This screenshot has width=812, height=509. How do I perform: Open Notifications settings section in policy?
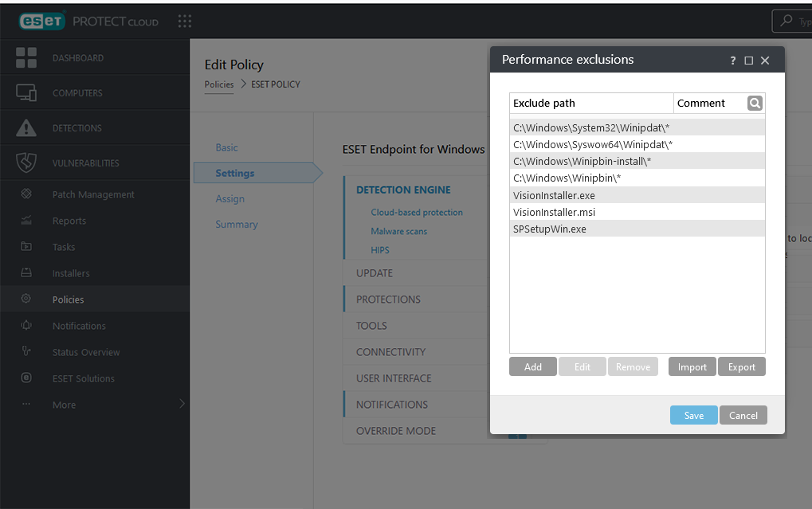click(392, 405)
